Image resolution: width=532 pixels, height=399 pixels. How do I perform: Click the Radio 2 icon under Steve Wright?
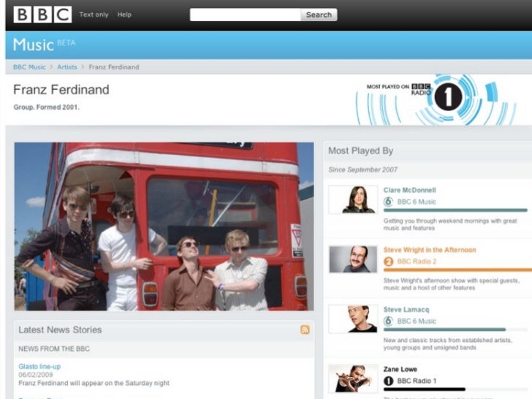388,262
